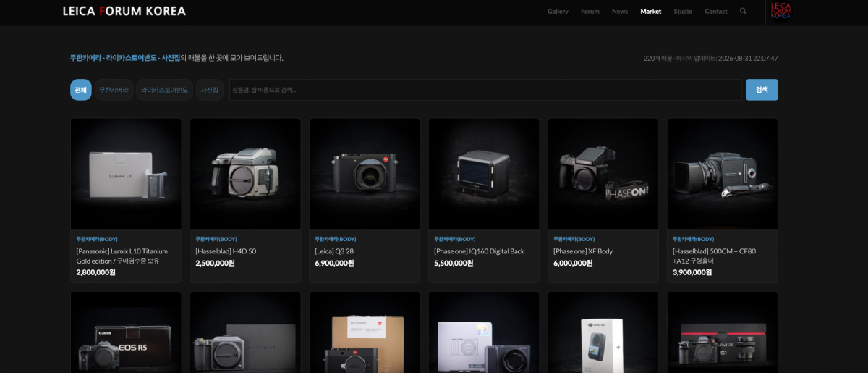Select the 전체 filter pill
This screenshot has width=868, height=373.
tap(80, 90)
